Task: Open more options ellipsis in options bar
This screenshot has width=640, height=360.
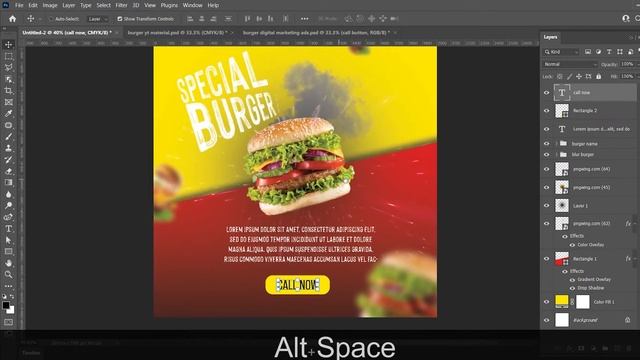Action: pos(304,19)
